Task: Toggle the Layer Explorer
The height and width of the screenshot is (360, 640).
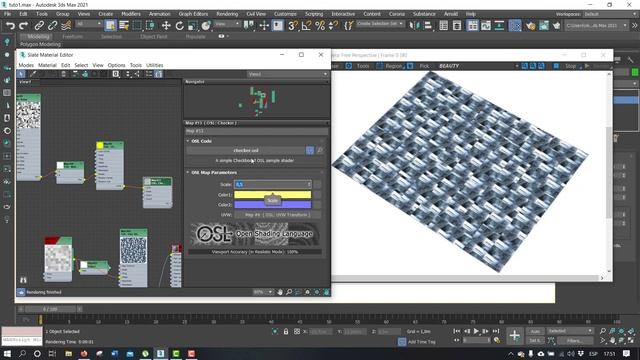Action: 457,26
